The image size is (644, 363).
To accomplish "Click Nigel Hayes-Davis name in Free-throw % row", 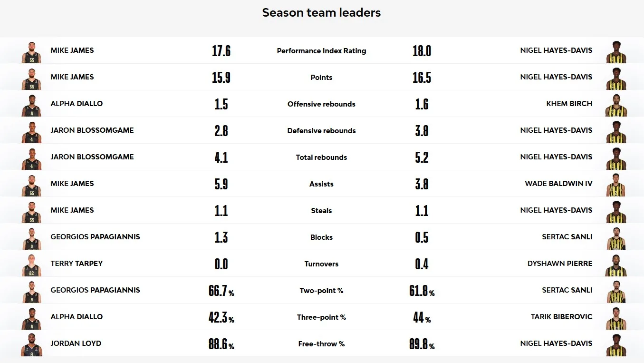I will point(557,343).
